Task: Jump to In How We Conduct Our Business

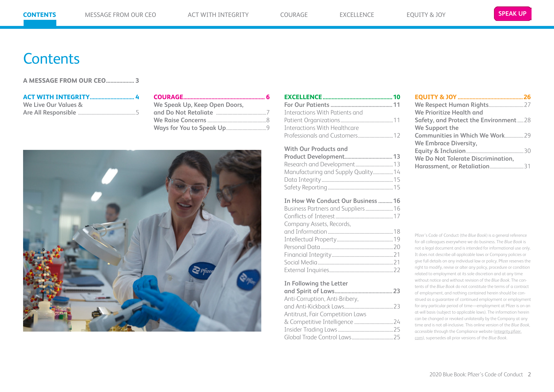Action: (342, 201)
